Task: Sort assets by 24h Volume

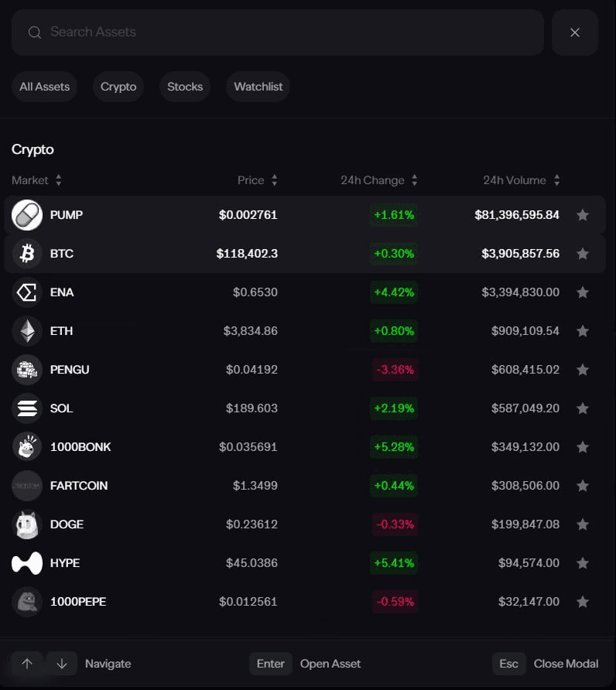Action: pos(556,180)
